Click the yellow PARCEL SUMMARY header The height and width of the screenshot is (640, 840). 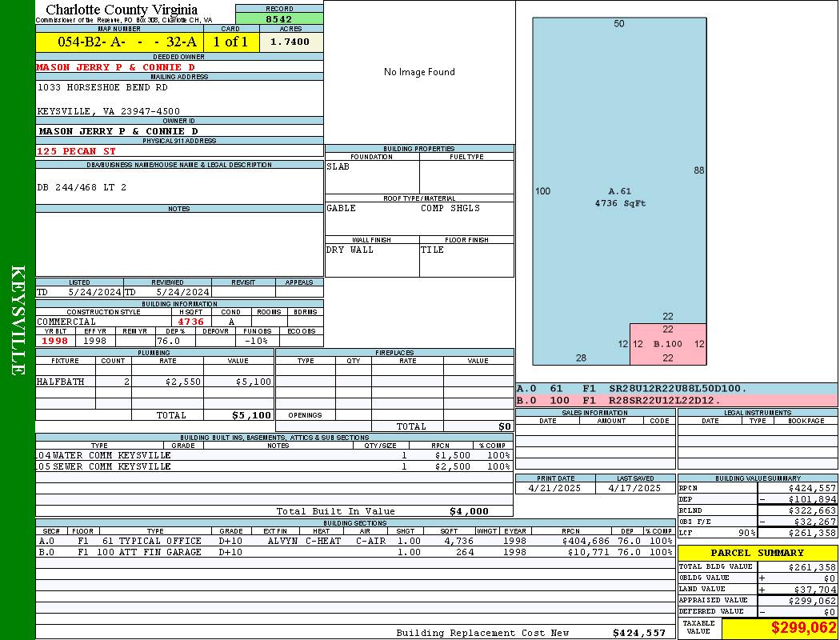click(757, 553)
